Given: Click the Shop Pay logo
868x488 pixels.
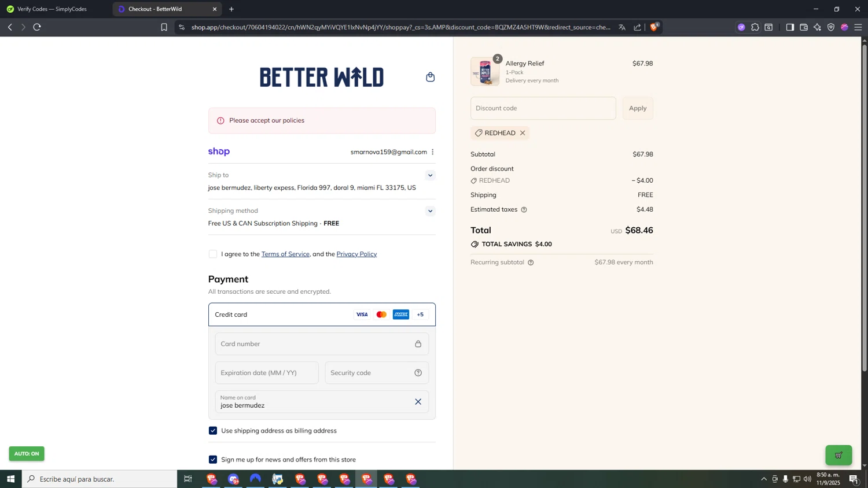Looking at the screenshot, I should tap(219, 151).
